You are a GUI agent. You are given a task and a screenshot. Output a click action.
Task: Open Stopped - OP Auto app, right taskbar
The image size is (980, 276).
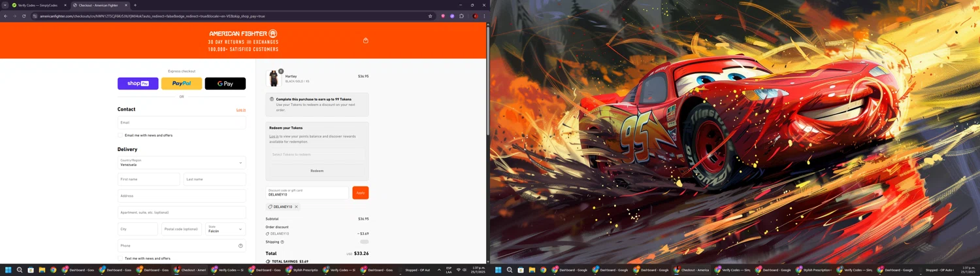tap(936, 270)
